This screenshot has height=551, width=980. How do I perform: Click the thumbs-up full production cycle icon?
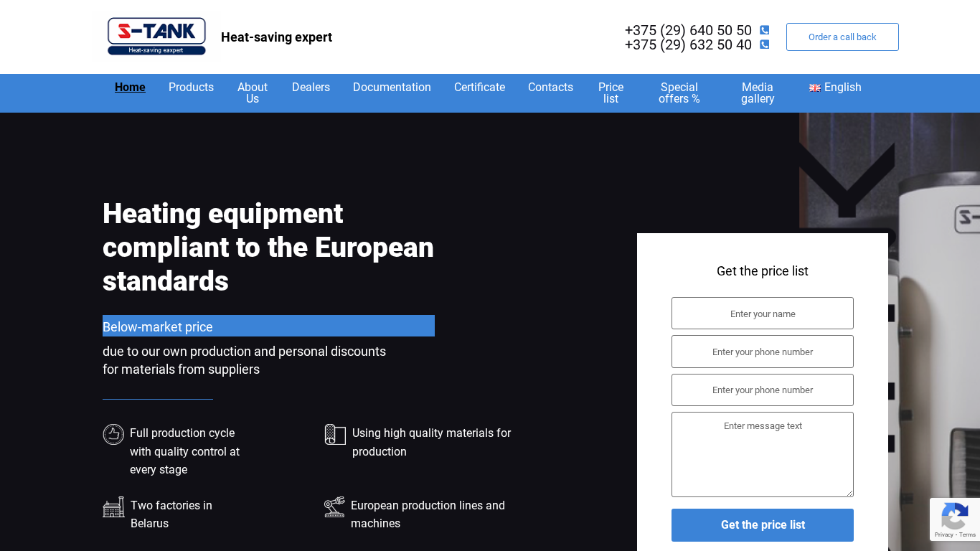[113, 434]
